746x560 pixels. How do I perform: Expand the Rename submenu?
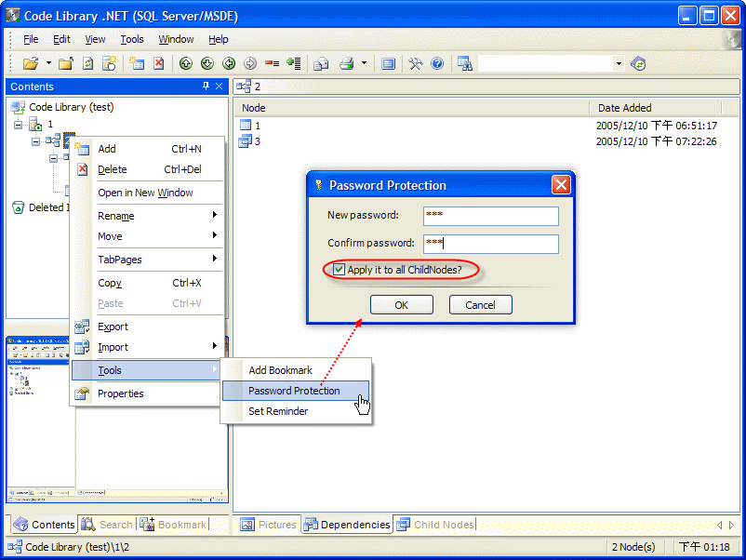[148, 216]
